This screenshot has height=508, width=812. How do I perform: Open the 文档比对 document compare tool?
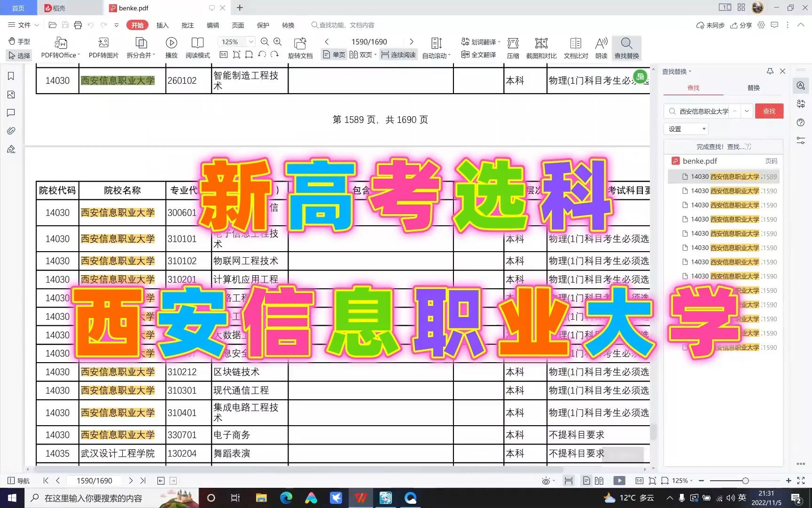pyautogui.click(x=576, y=48)
